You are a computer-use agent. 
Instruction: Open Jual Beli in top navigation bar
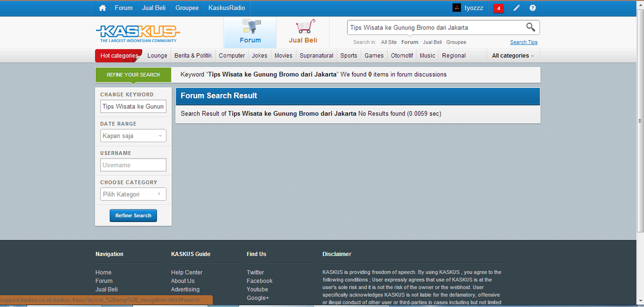(154, 8)
